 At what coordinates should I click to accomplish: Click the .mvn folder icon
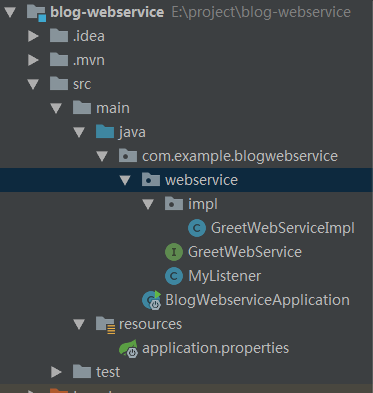pos(59,59)
